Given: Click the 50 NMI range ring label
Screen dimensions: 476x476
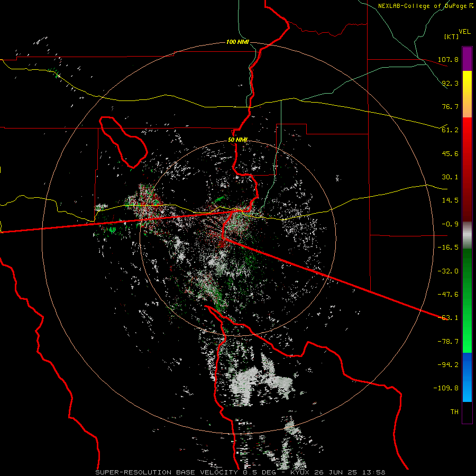Looking at the screenshot, I should pyautogui.click(x=237, y=140).
